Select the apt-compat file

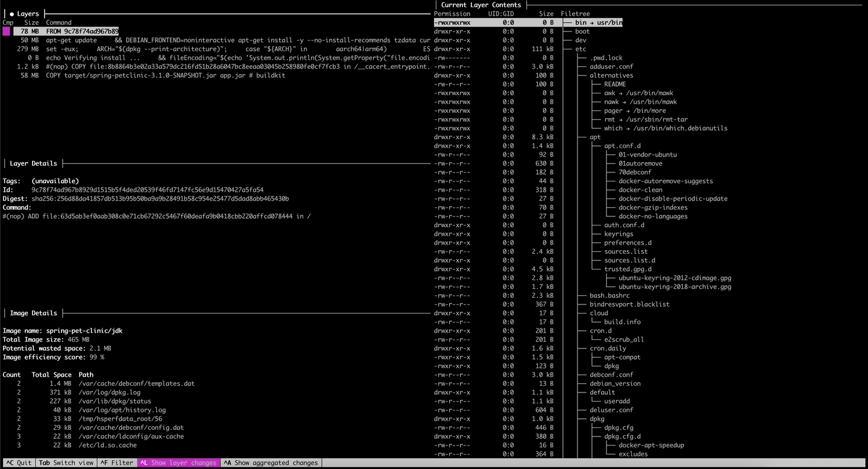(x=622, y=357)
